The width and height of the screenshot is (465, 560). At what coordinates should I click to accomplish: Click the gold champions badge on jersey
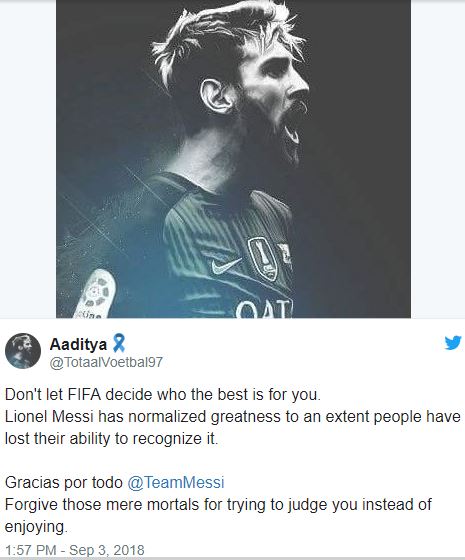[264, 259]
